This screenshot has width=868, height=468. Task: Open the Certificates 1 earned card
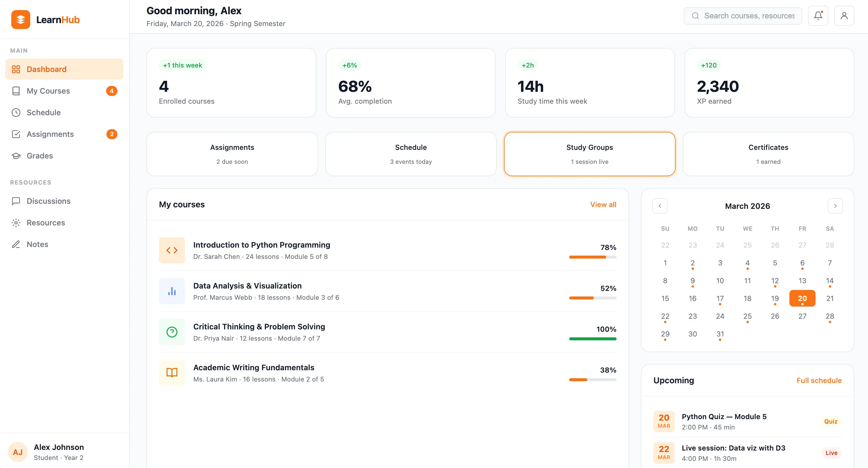tap(768, 154)
